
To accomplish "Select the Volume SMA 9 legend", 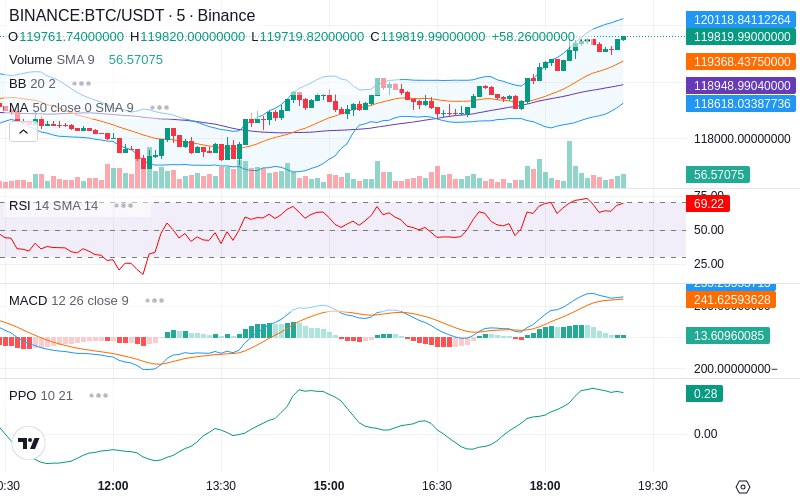I will (x=52, y=60).
